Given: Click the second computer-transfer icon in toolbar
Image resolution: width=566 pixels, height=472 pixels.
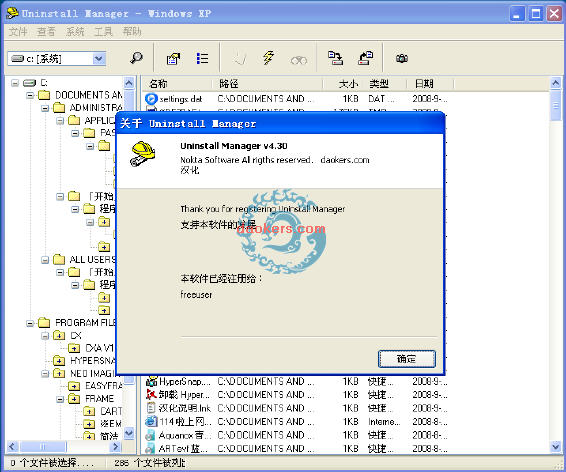Looking at the screenshot, I should (365, 58).
